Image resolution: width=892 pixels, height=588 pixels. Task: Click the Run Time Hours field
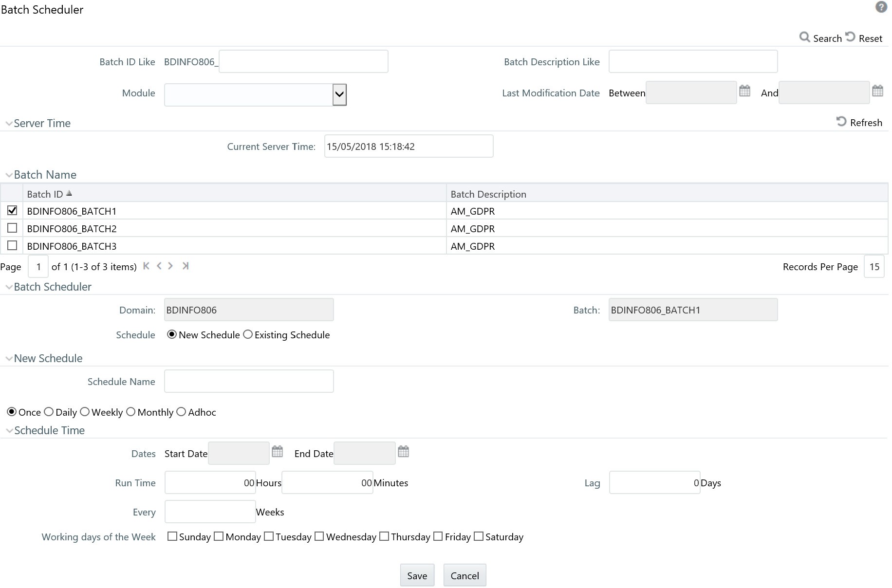tap(210, 482)
